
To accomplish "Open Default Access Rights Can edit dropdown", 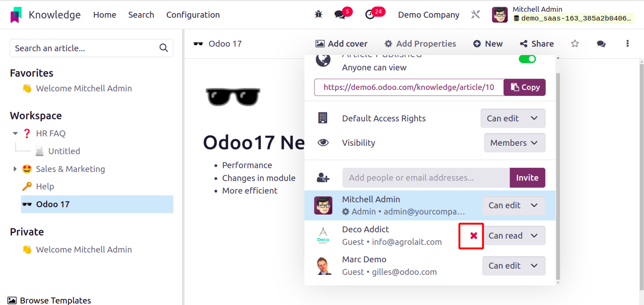I will tap(513, 118).
